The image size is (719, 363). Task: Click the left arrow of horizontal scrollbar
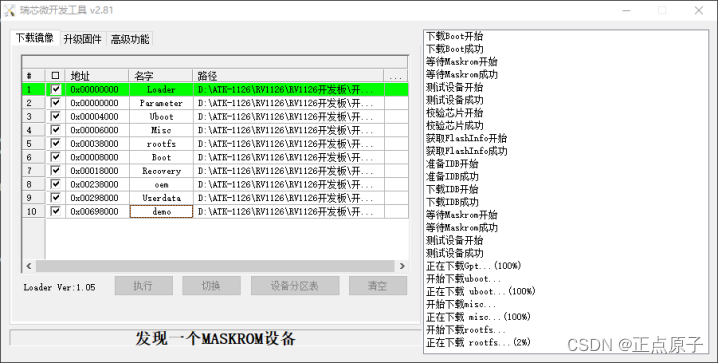[x=29, y=266]
